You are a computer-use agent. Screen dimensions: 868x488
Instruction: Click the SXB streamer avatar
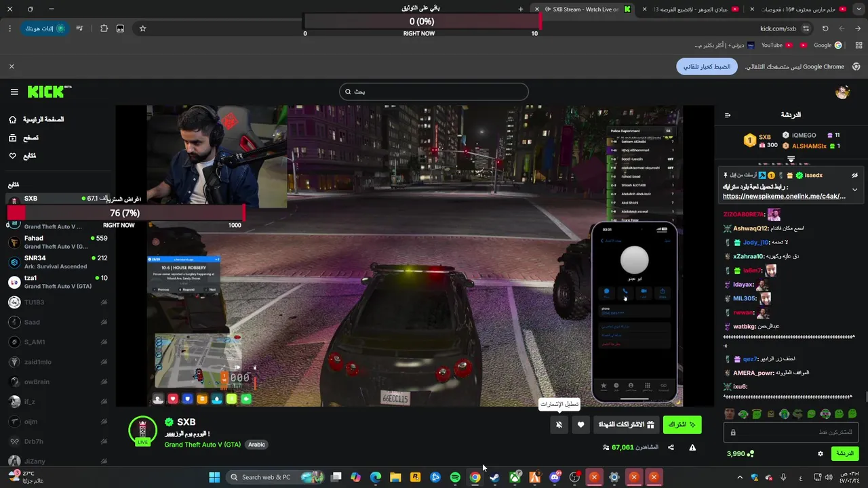pos(142,430)
